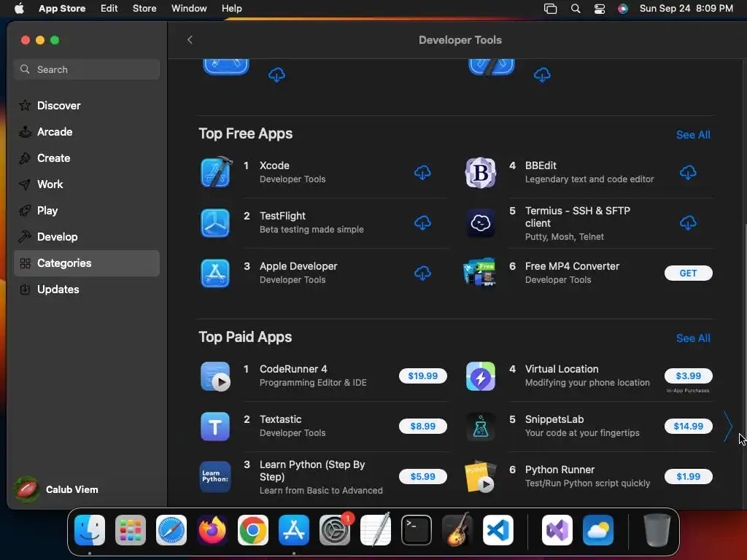Open the Updates section
The image size is (747, 560).
[87, 289]
